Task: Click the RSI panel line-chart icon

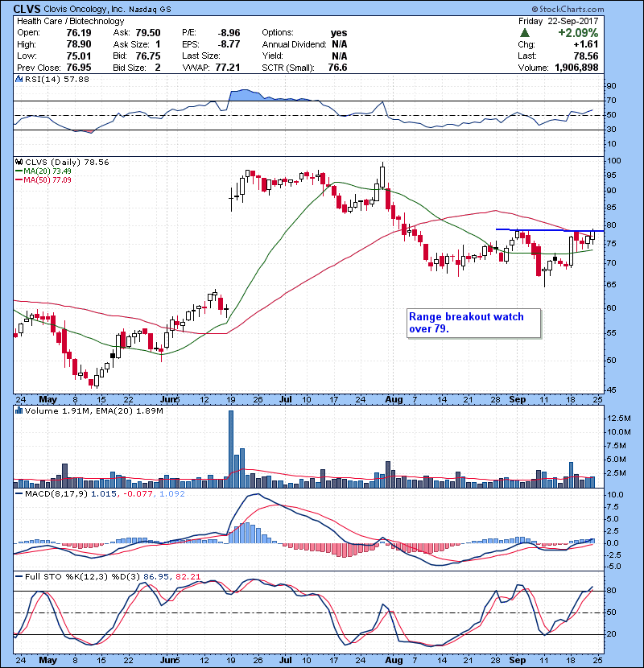Action: pyautogui.click(x=19, y=79)
